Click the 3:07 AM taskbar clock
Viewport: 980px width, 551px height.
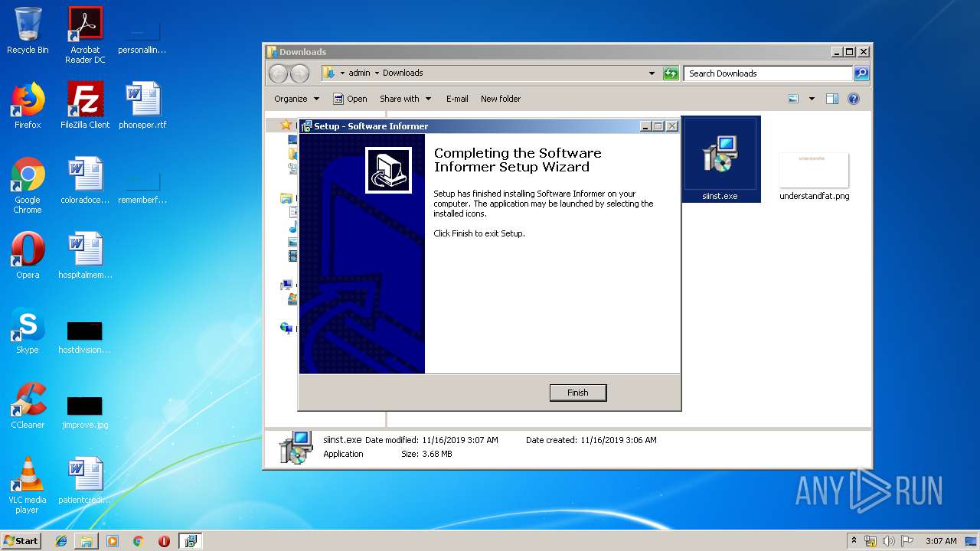941,541
